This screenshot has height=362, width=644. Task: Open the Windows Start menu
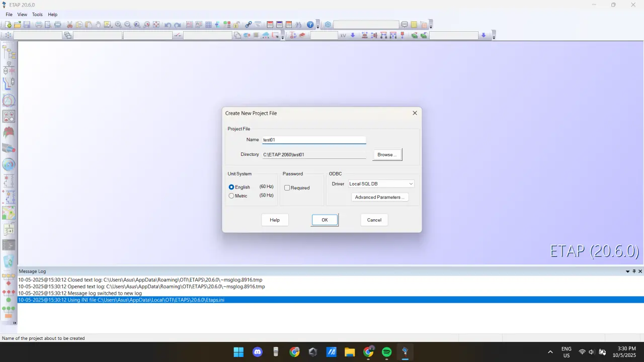tap(238, 352)
